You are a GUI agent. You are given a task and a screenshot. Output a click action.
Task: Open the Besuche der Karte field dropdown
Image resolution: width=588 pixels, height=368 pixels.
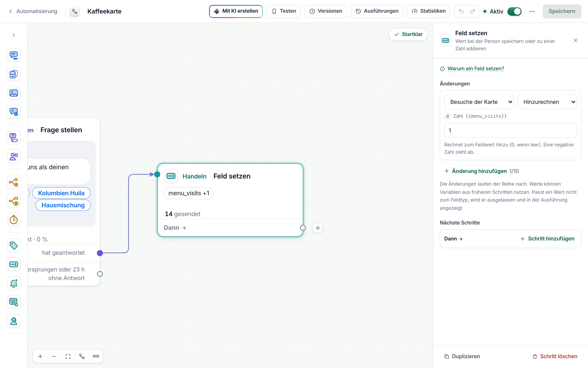(479, 102)
